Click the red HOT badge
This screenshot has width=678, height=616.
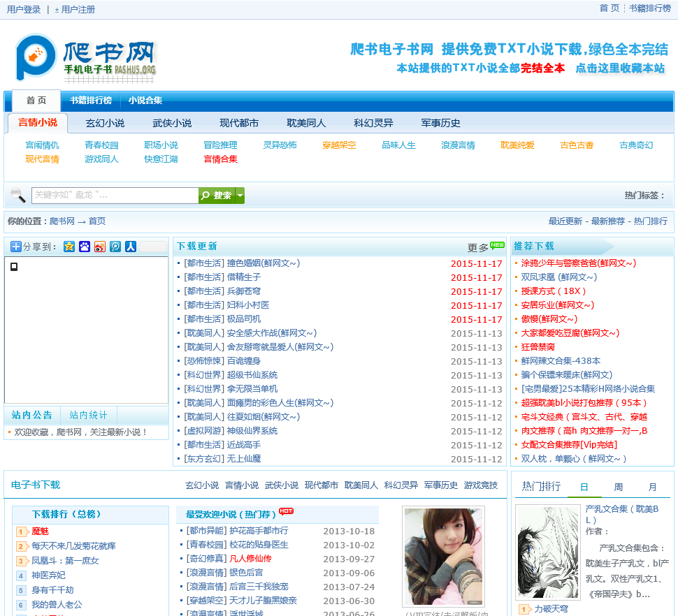pyautogui.click(x=287, y=511)
